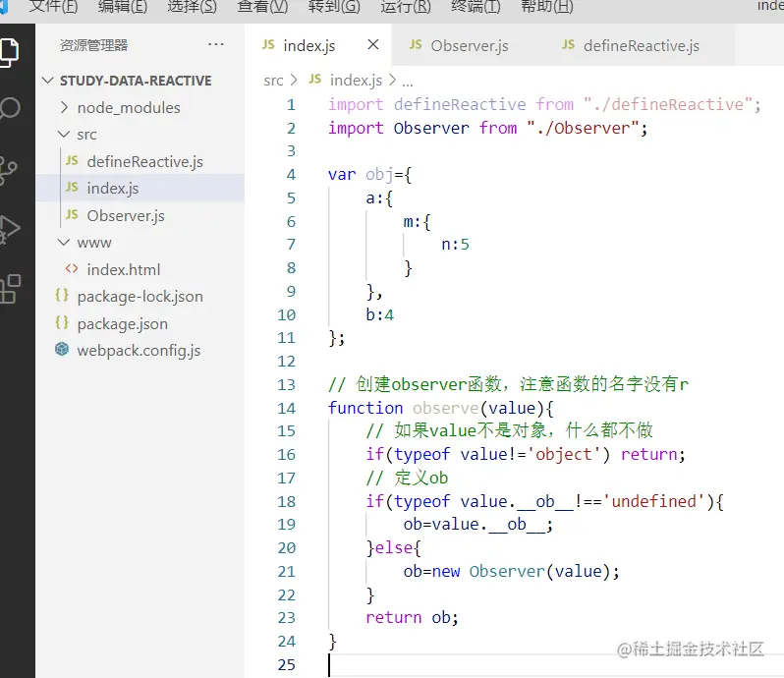Collapse the src folder

point(64,134)
